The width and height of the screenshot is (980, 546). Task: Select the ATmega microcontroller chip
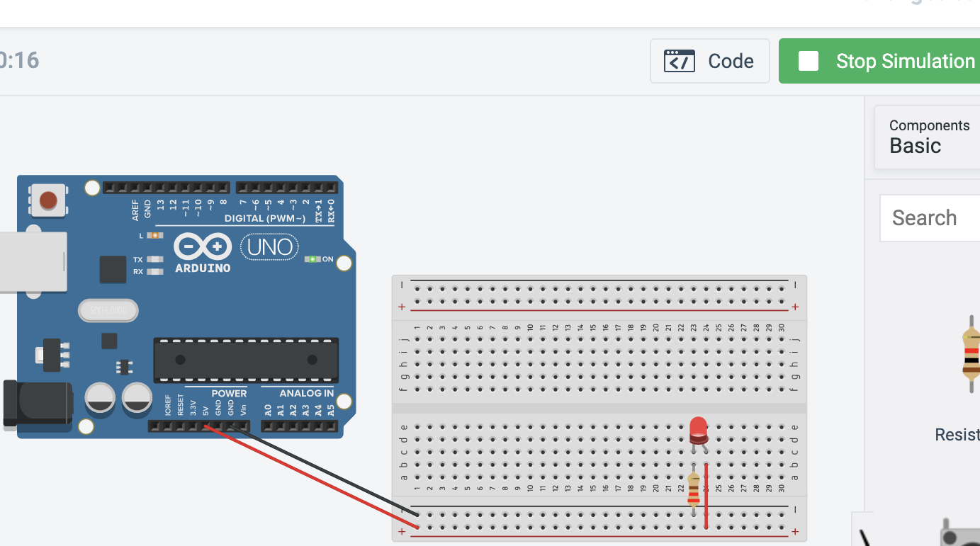(246, 360)
